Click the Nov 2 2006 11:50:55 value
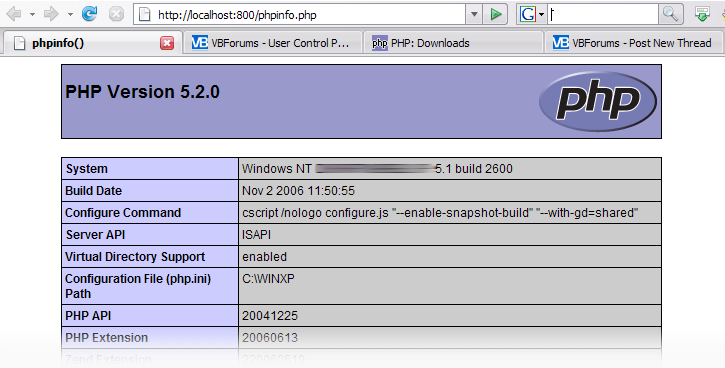The width and height of the screenshot is (725, 368). pyautogui.click(x=299, y=190)
